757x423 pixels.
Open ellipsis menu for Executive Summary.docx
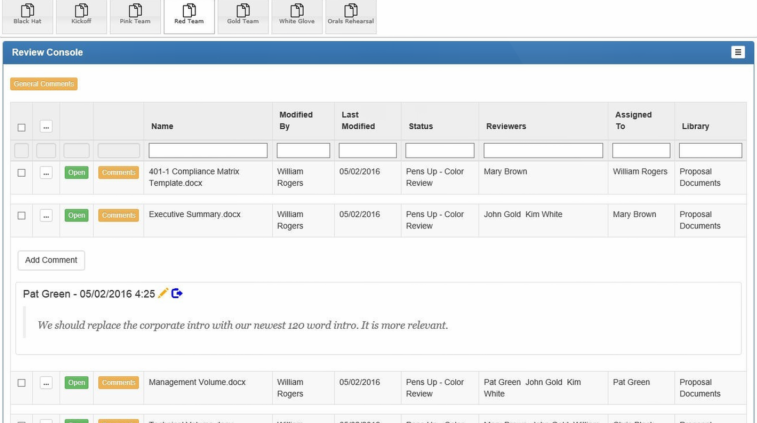tap(46, 215)
